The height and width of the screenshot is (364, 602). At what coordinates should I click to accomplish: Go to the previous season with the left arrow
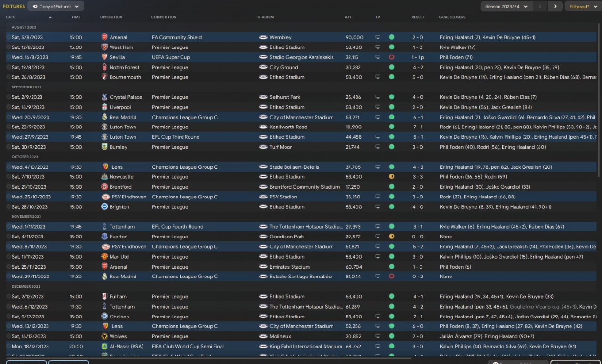pyautogui.click(x=540, y=6)
